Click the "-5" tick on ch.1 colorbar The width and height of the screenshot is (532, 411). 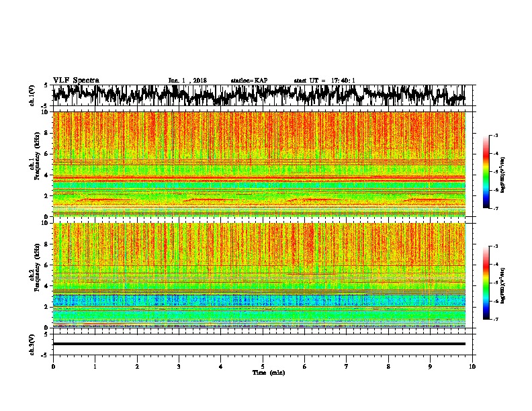(x=496, y=172)
